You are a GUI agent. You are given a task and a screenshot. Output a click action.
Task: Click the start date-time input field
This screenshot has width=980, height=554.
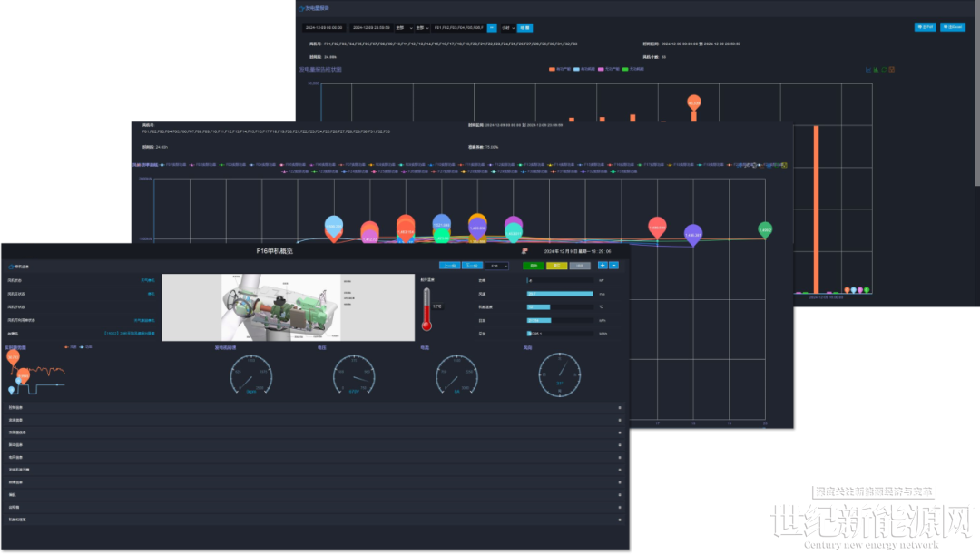click(x=324, y=28)
